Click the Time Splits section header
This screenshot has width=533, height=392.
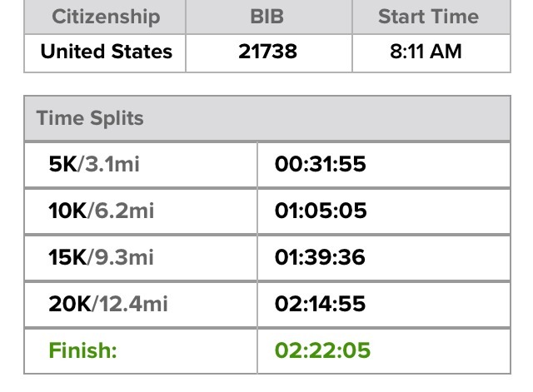90,118
